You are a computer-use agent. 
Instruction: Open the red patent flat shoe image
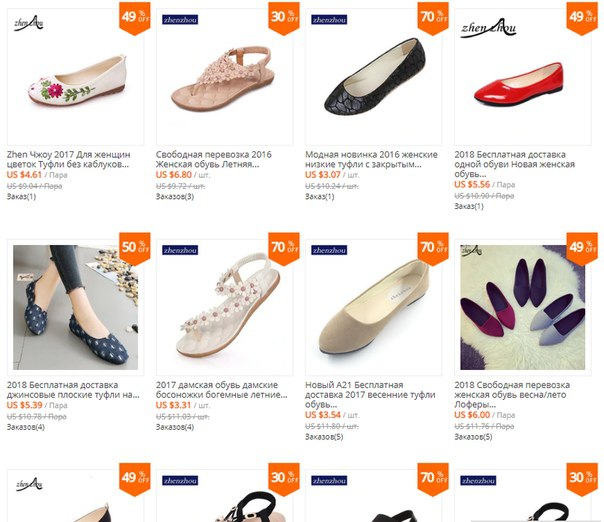tap(523, 77)
